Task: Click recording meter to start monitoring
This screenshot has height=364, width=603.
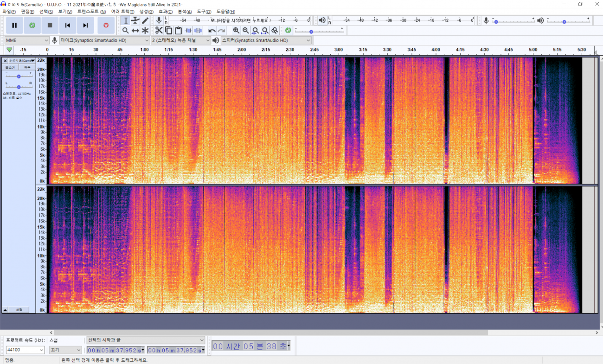Action: pyautogui.click(x=239, y=20)
